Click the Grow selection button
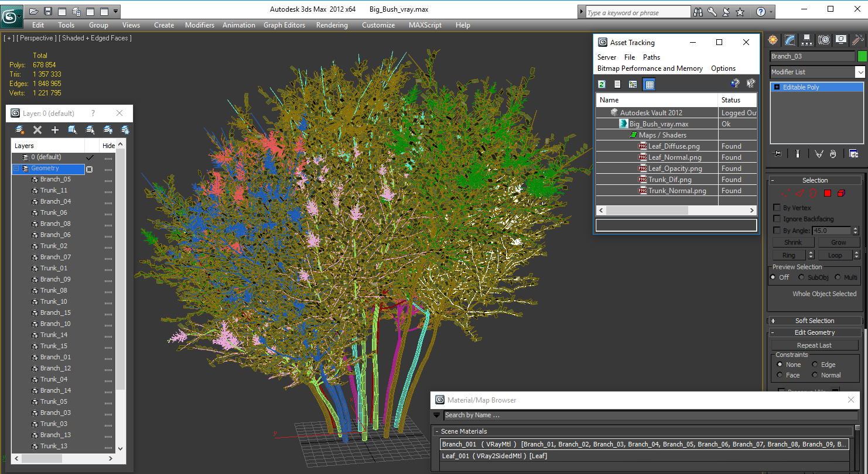 (839, 242)
